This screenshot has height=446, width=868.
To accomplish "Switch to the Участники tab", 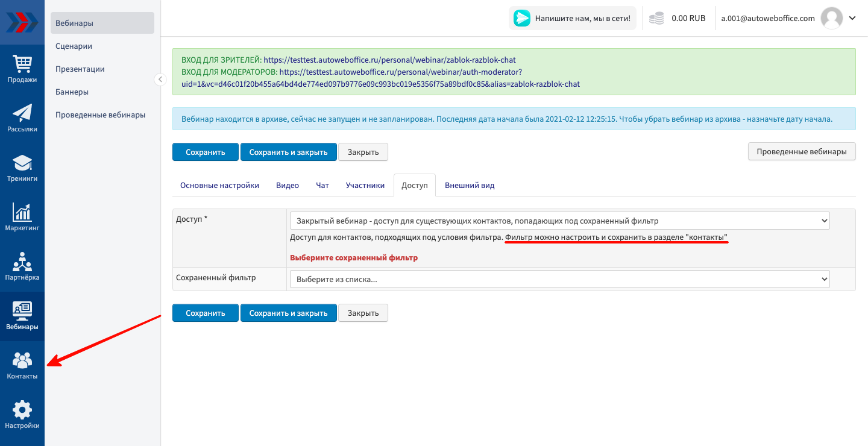I will click(365, 186).
